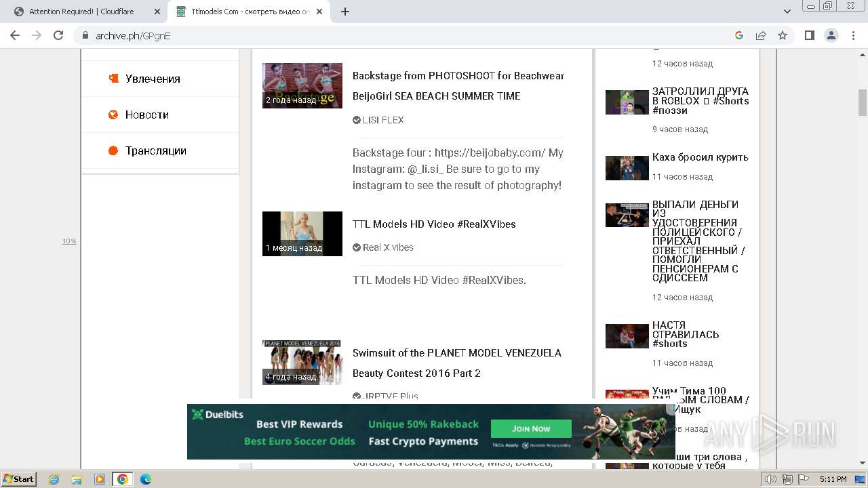Click the 9 часов назад timestamp
Viewport: 868px width, 488px height.
[x=680, y=129]
